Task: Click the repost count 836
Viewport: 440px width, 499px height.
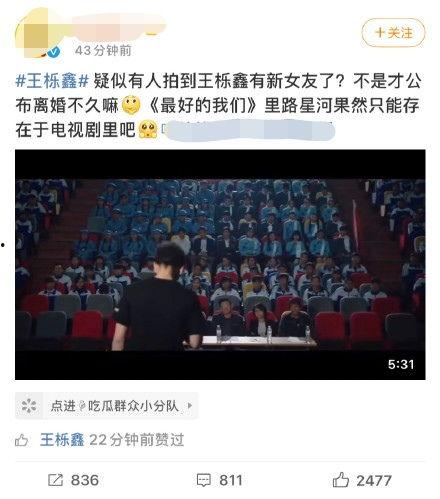Action: [x=85, y=480]
